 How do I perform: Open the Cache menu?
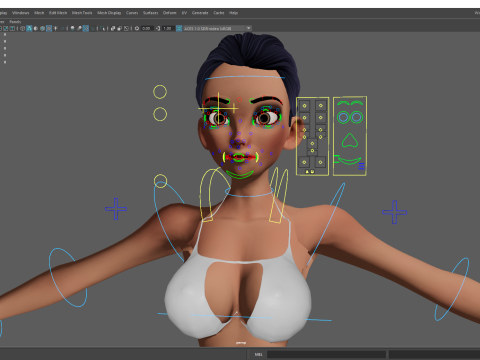tap(219, 13)
